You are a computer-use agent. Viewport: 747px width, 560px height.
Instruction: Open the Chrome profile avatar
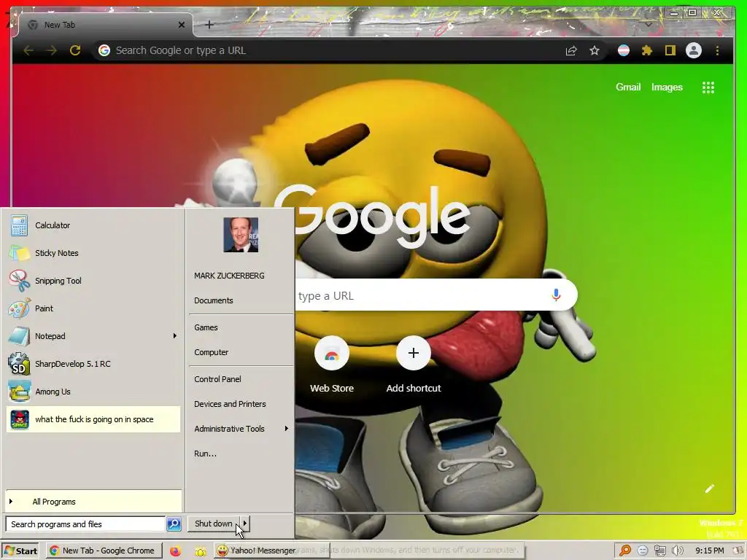coord(694,50)
